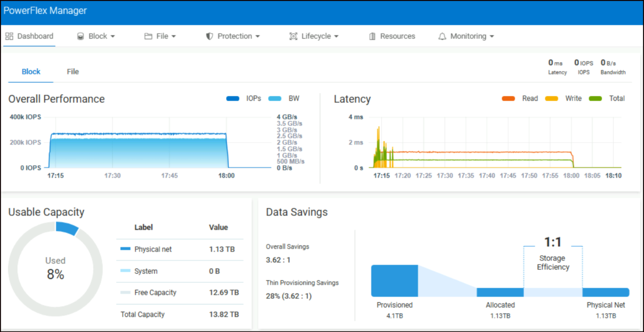Click the Value column header
The width and height of the screenshot is (644, 332).
point(218,227)
